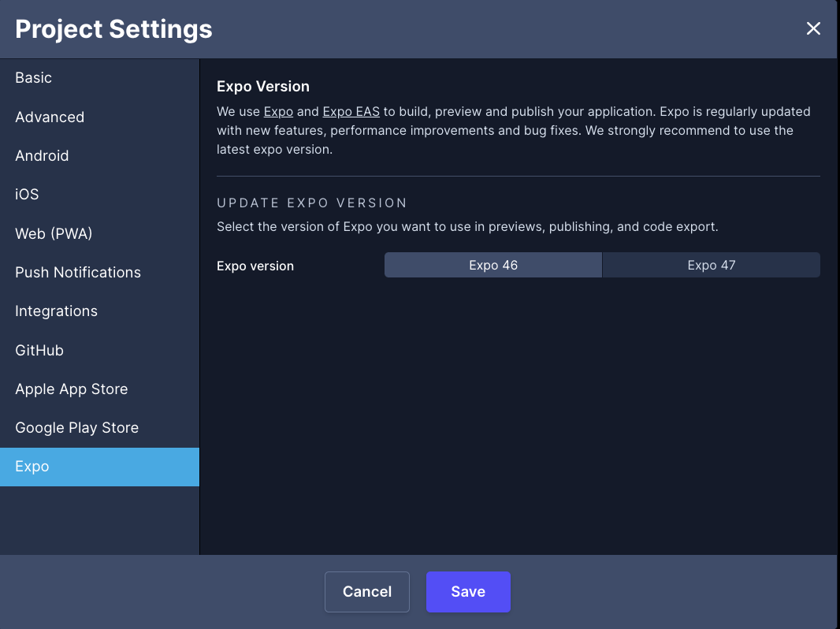Click the 'Expo Version' heading
The image size is (840, 629).
coord(263,86)
